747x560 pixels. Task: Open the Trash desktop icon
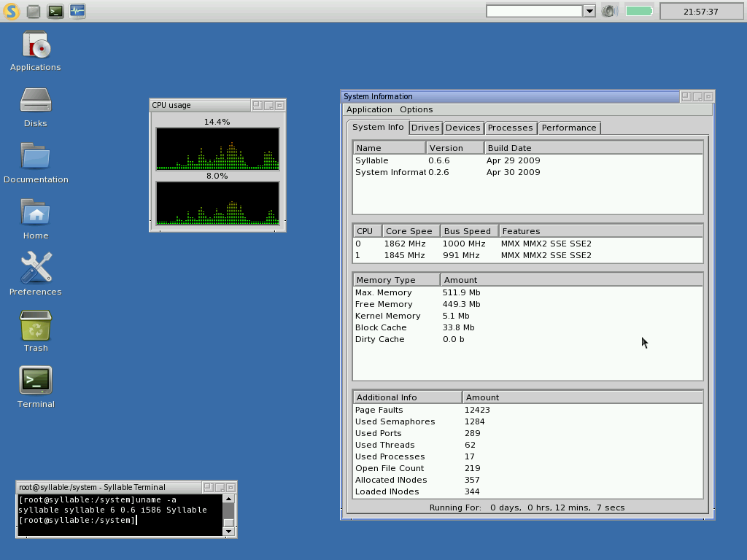[x=36, y=325]
